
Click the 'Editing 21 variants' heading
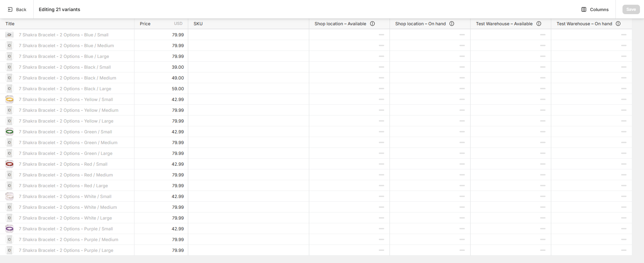(x=59, y=9)
